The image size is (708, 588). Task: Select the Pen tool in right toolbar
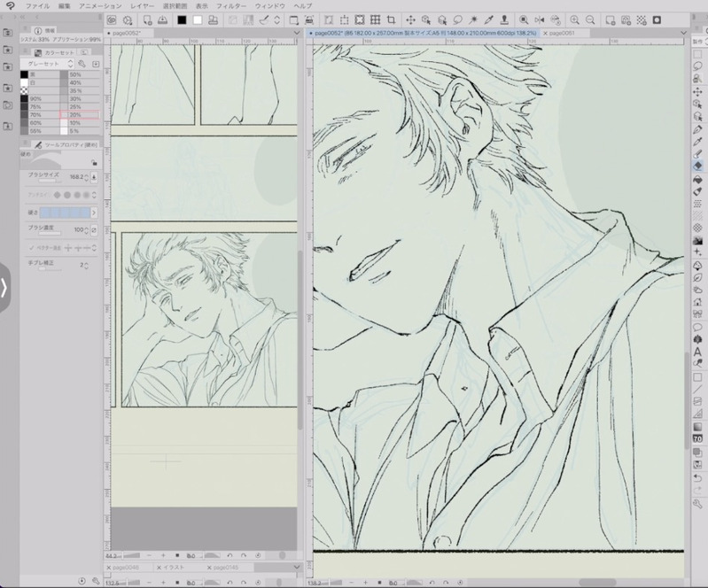tap(698, 128)
